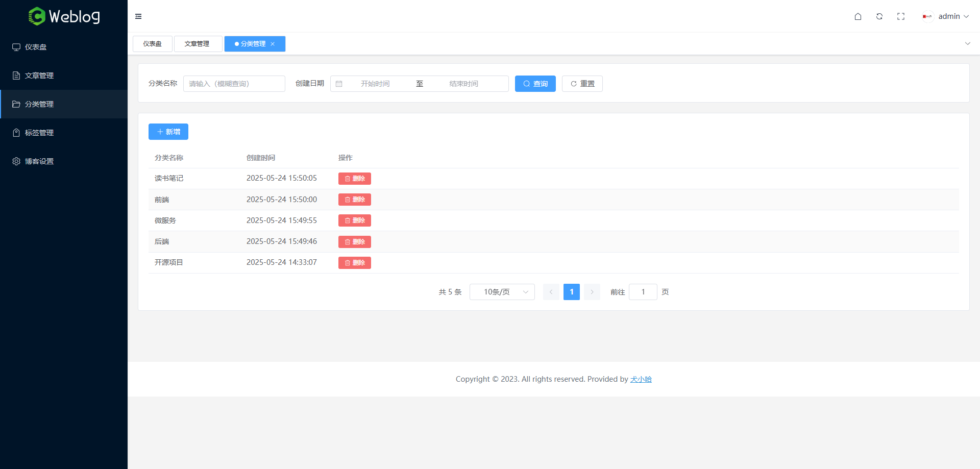Toggle fullscreen mode icon
980x469 pixels.
[901, 16]
